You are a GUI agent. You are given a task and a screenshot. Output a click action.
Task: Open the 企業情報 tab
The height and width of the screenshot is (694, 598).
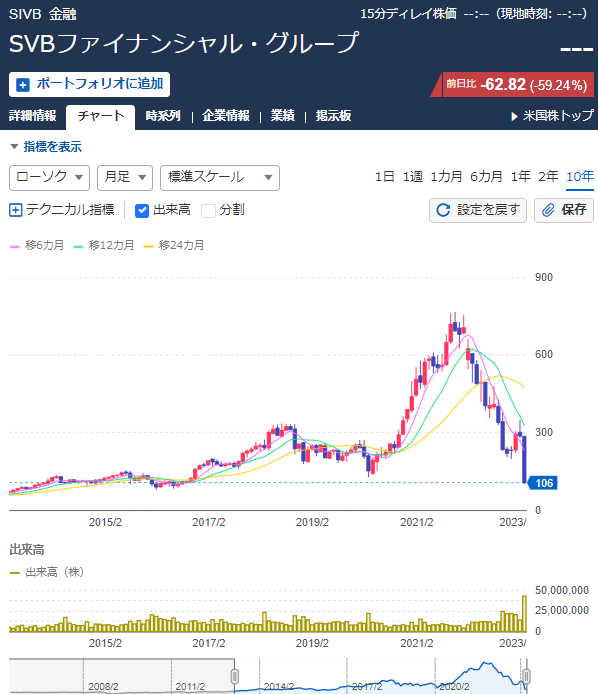[226, 116]
